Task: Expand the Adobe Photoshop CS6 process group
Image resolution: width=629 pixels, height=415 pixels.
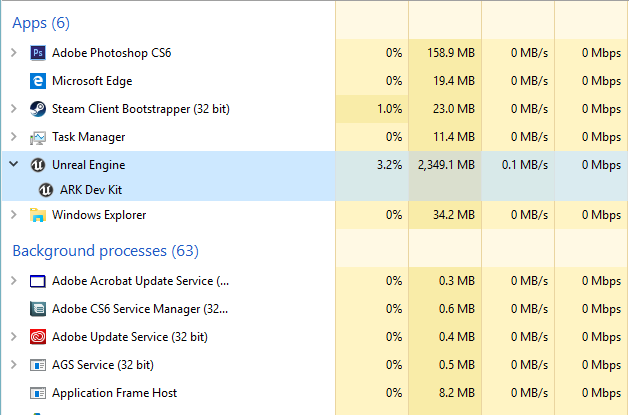Action: tap(13, 53)
